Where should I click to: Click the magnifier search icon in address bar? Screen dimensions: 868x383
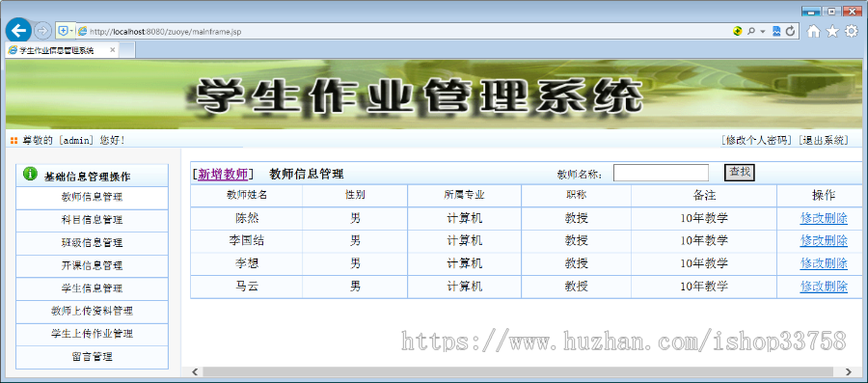click(751, 32)
